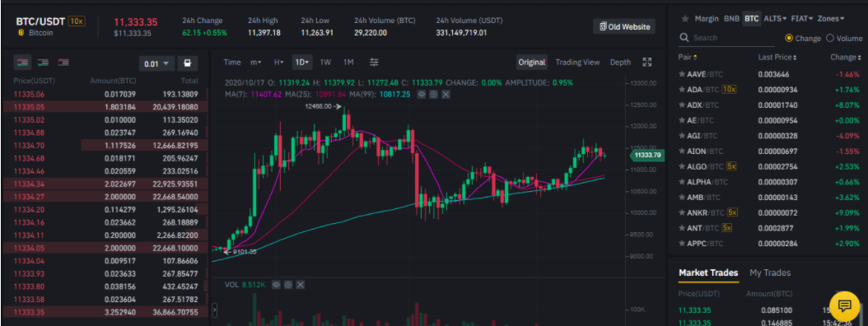Click the 11333.79 current price label on chart axis
868x326 pixels.
coord(647,156)
